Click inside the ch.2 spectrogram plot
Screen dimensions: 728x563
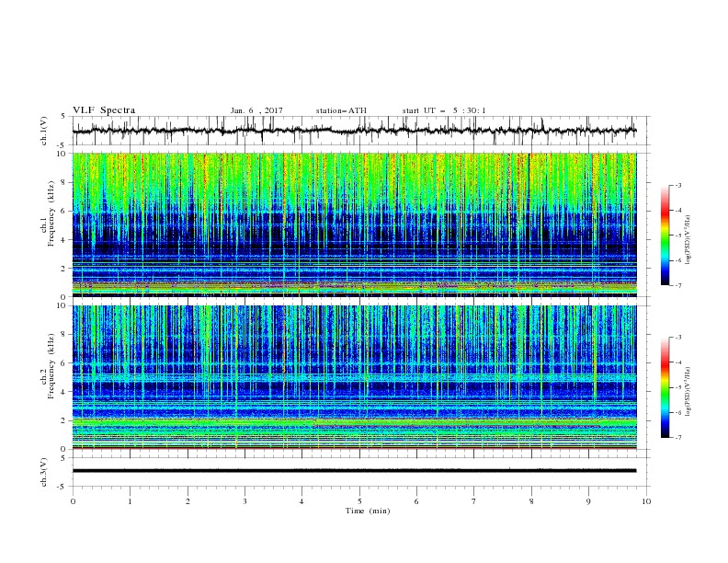point(354,377)
